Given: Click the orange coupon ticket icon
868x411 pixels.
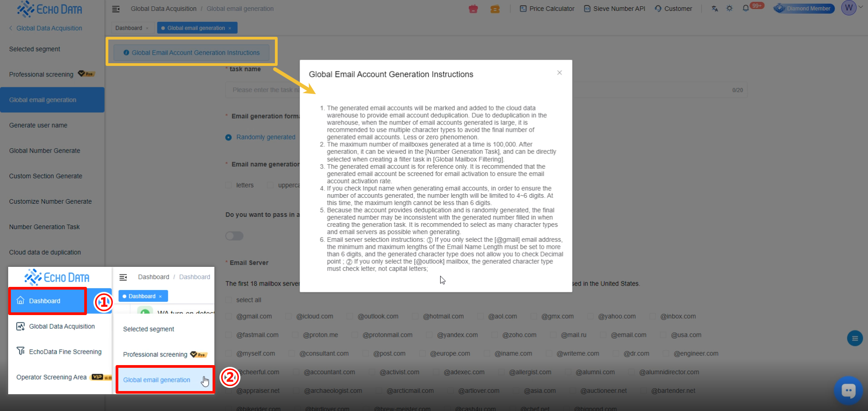Looking at the screenshot, I should coord(495,9).
